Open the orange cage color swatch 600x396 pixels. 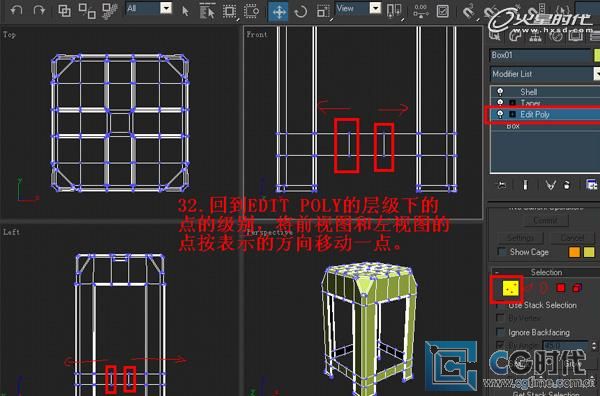coord(575,252)
